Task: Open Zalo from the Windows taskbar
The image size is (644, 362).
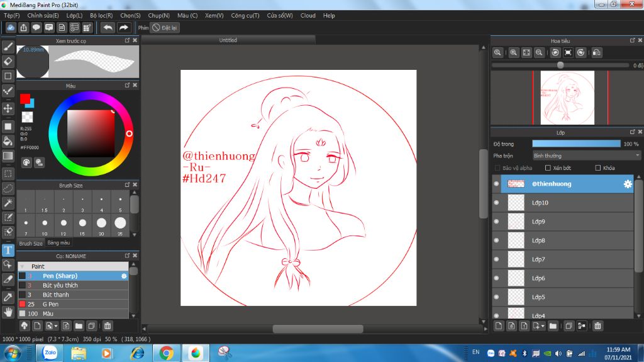Action: pyautogui.click(x=50, y=353)
